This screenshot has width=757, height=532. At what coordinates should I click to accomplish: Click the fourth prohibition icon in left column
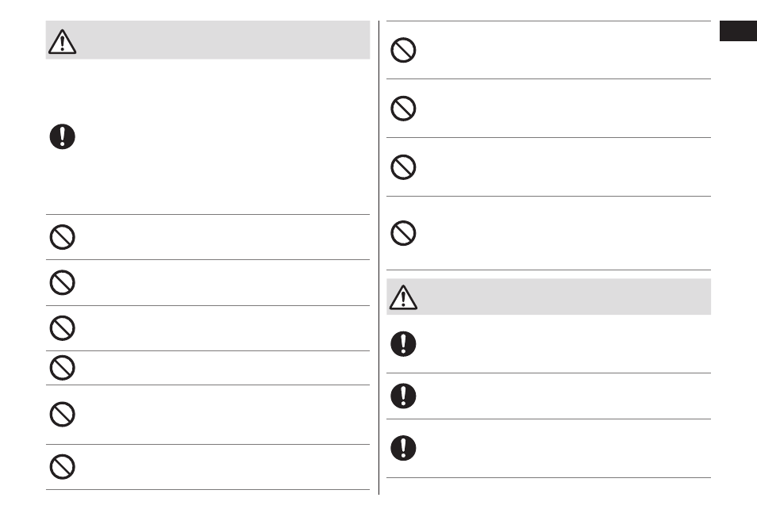[x=62, y=368]
